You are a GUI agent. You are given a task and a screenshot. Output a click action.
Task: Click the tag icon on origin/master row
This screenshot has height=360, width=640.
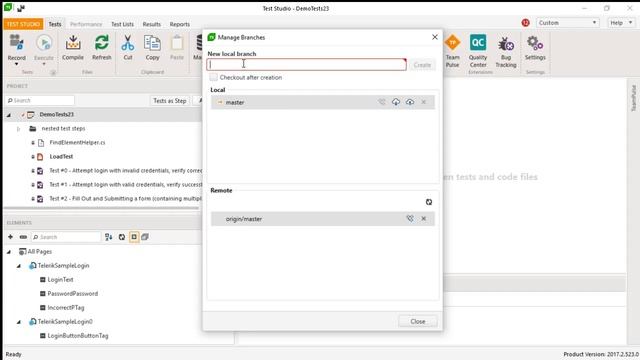pos(410,218)
